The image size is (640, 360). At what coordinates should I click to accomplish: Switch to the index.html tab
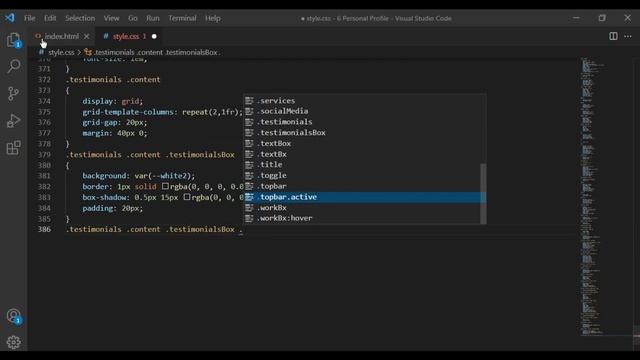pos(62,36)
